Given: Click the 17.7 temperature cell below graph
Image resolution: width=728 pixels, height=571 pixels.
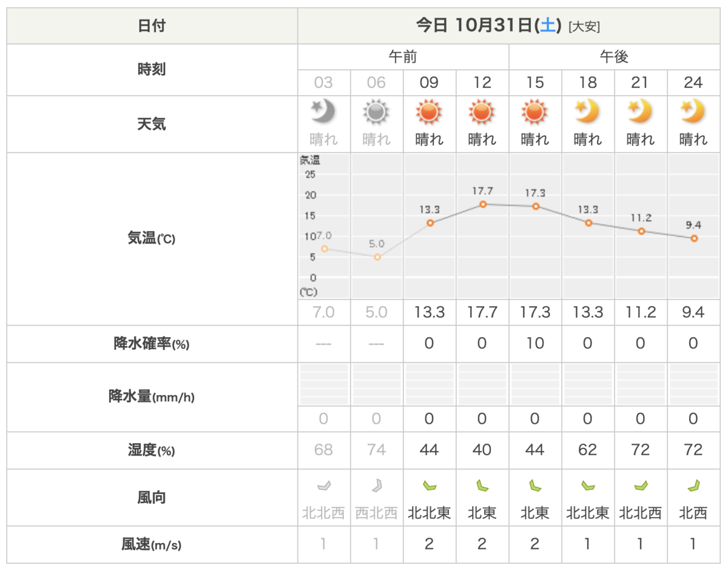Looking at the screenshot, I should click(x=482, y=312).
